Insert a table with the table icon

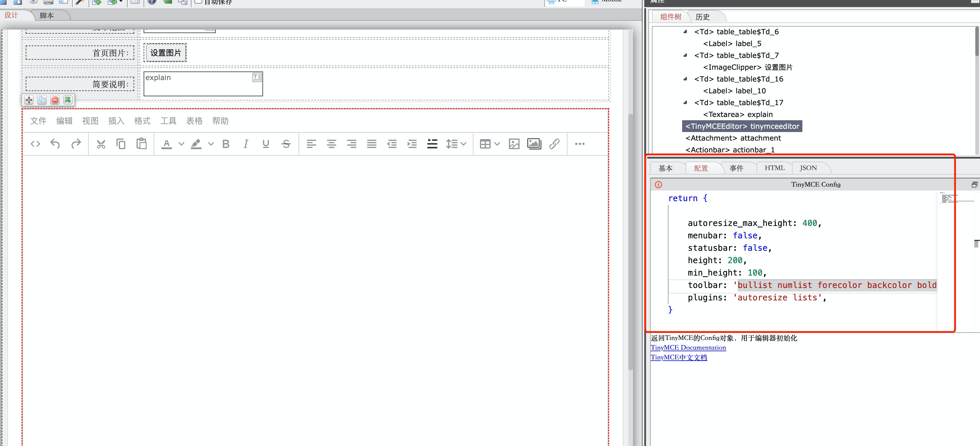click(x=485, y=144)
